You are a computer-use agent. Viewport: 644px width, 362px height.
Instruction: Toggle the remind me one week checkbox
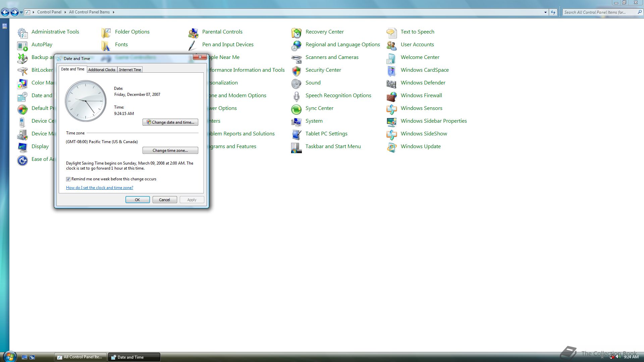[68, 179]
